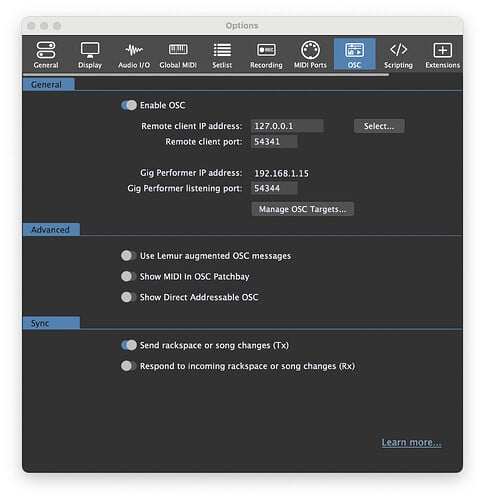
Task: Click Manage OSC Targets... button
Action: tap(302, 209)
